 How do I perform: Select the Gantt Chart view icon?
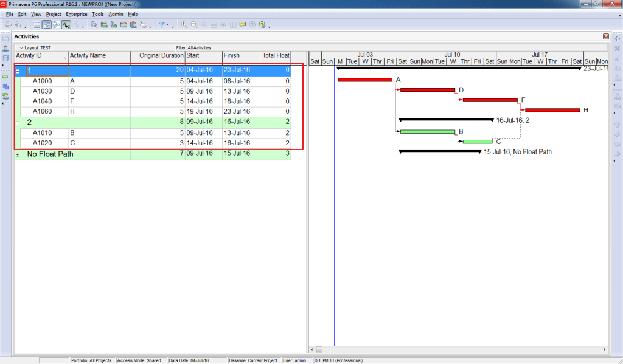pyautogui.click(x=48, y=24)
